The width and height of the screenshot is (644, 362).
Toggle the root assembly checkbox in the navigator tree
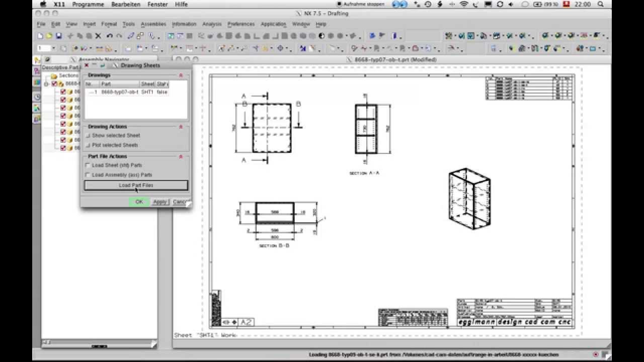pos(55,84)
